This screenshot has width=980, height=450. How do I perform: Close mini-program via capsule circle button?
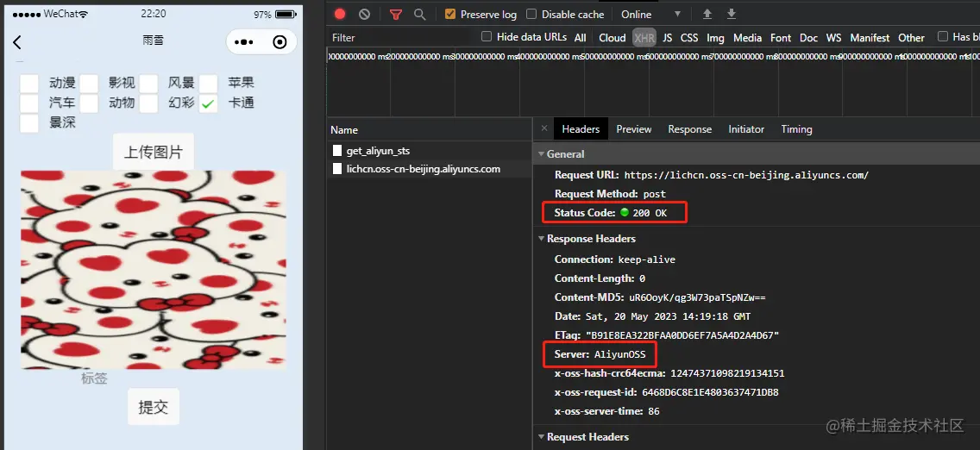(x=280, y=42)
